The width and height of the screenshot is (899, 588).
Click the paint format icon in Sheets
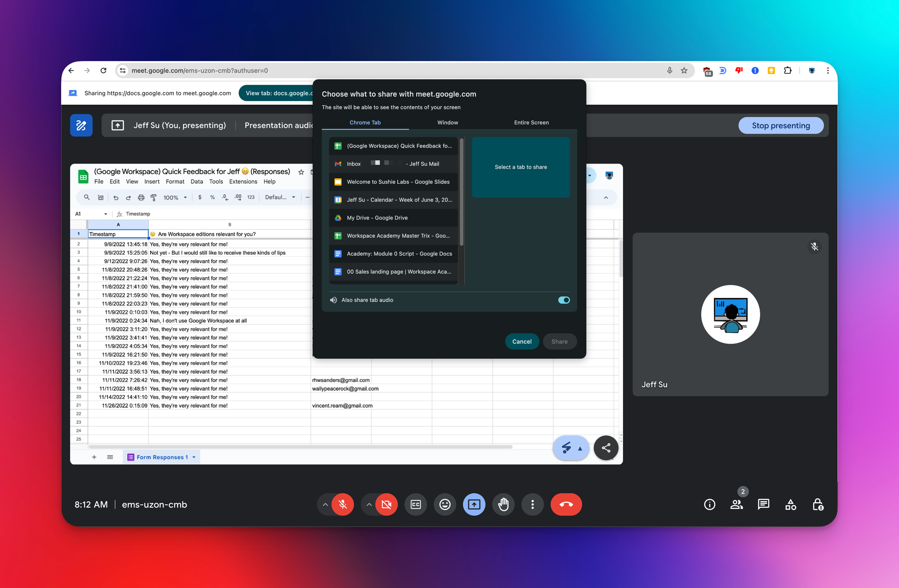[154, 197]
